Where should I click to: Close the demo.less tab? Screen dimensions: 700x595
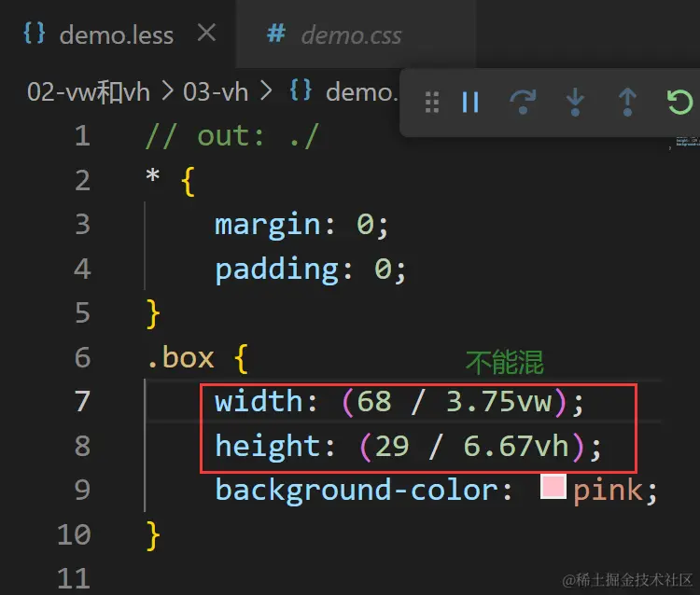coord(206,33)
